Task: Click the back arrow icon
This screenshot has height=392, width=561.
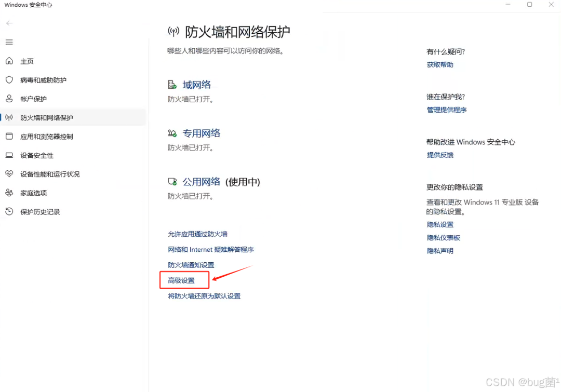Action: (x=9, y=23)
